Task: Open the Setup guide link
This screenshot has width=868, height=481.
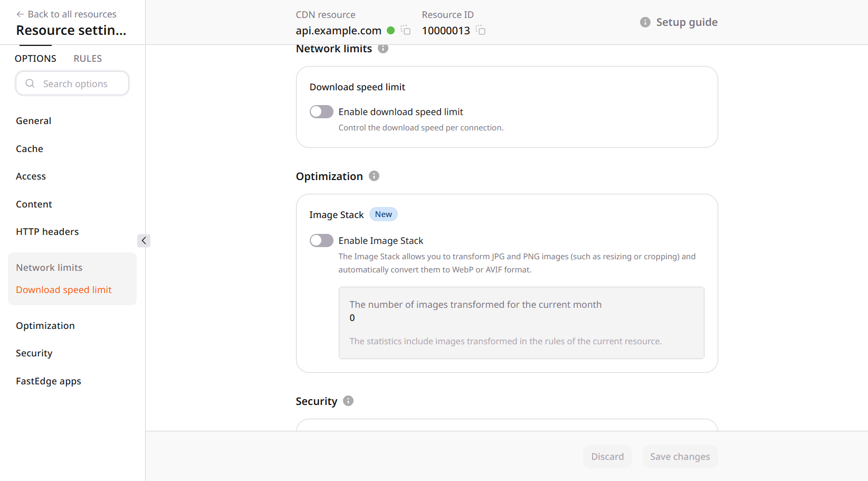Action: (686, 22)
